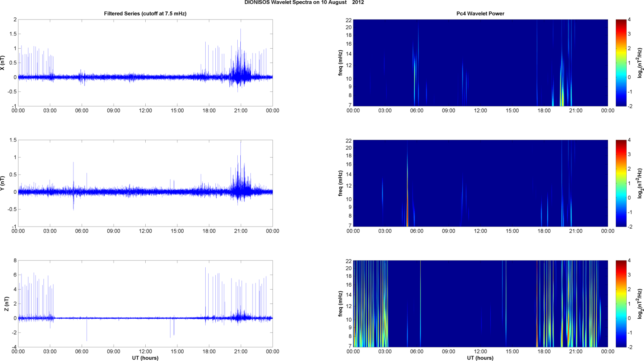
Task: Click the 12:00 tick on X series axis
Action: [145, 110]
